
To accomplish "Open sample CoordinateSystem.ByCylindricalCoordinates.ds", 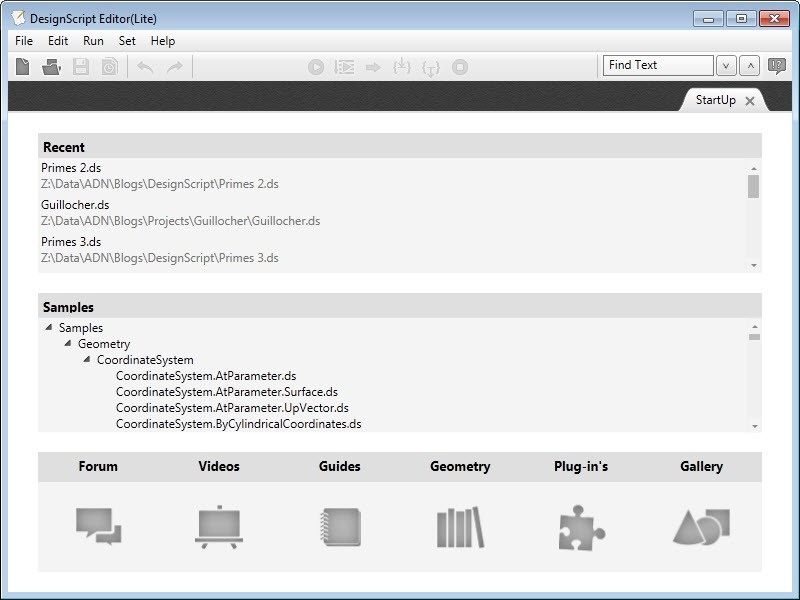I will click(x=238, y=424).
